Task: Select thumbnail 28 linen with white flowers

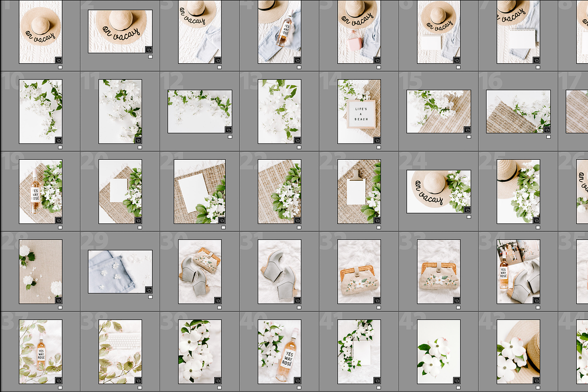Action: tap(41, 271)
